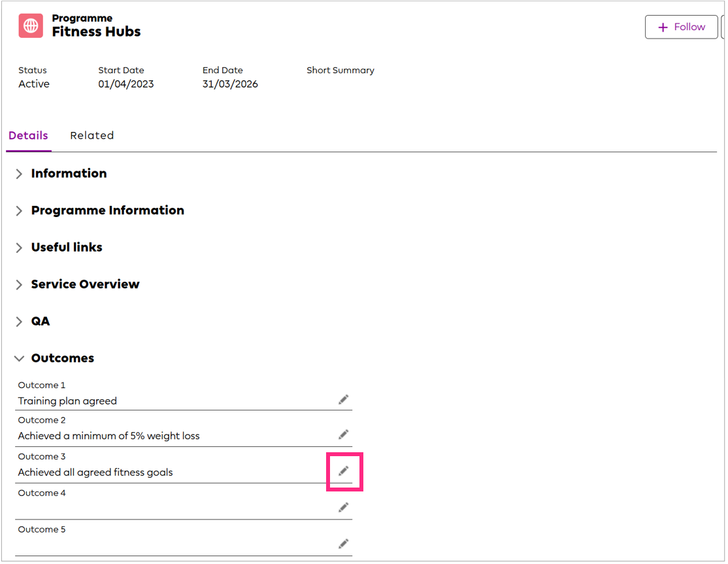This screenshot has height=564, width=728.
Task: Switch to the Related tab
Action: tap(91, 135)
